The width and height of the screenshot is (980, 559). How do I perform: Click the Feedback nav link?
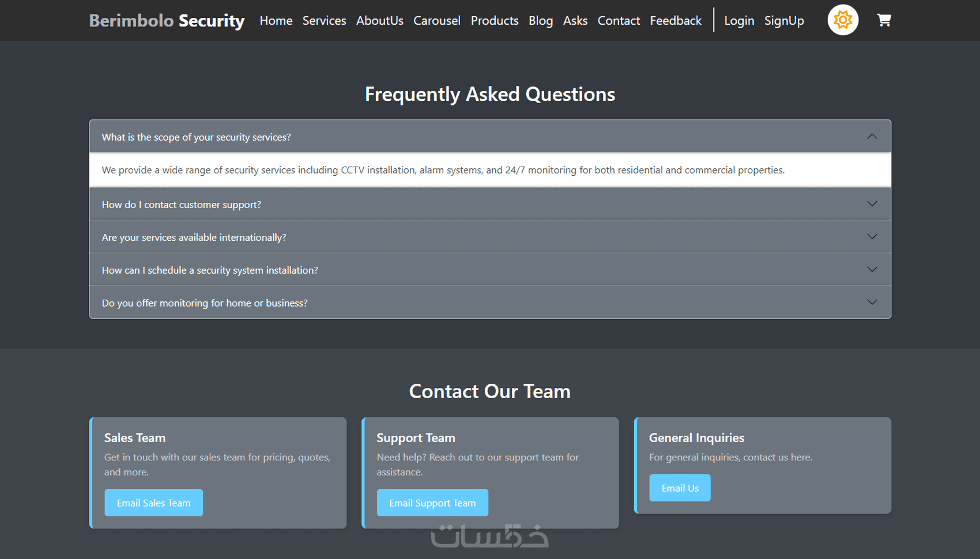(675, 21)
